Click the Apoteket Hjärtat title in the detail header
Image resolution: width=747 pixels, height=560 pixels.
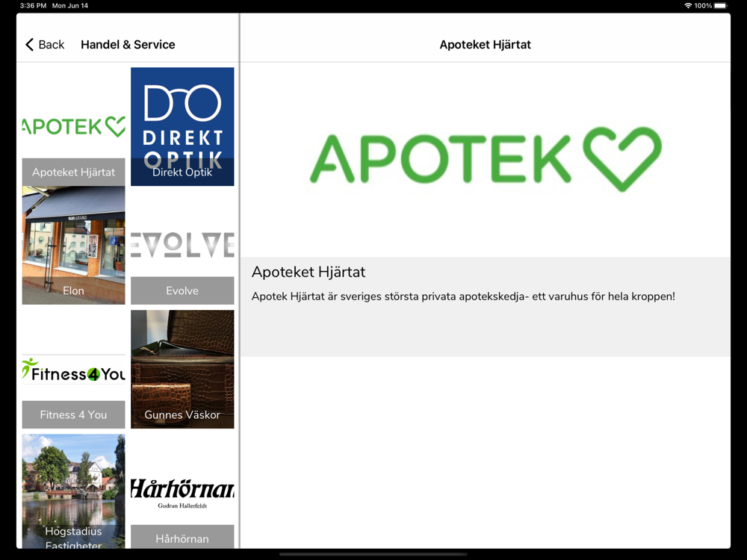point(485,45)
